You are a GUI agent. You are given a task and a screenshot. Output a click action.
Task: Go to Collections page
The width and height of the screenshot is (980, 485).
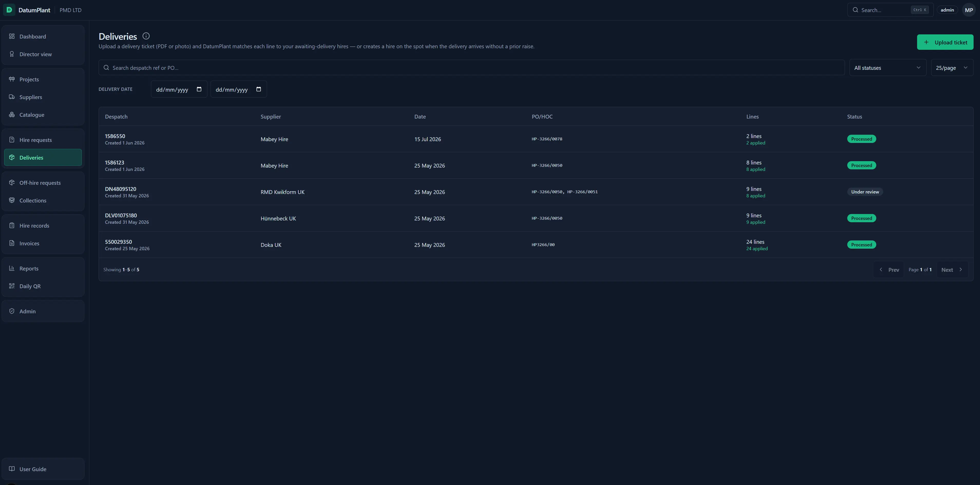[43, 200]
